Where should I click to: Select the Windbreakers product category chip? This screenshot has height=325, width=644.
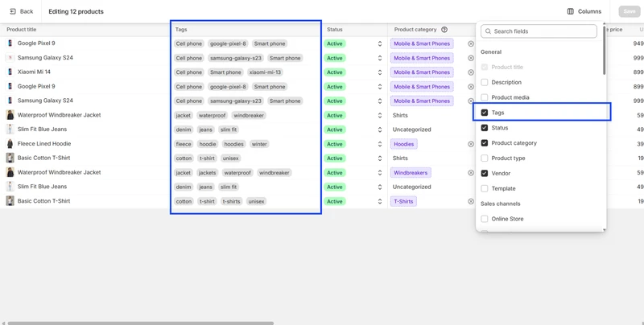point(411,173)
